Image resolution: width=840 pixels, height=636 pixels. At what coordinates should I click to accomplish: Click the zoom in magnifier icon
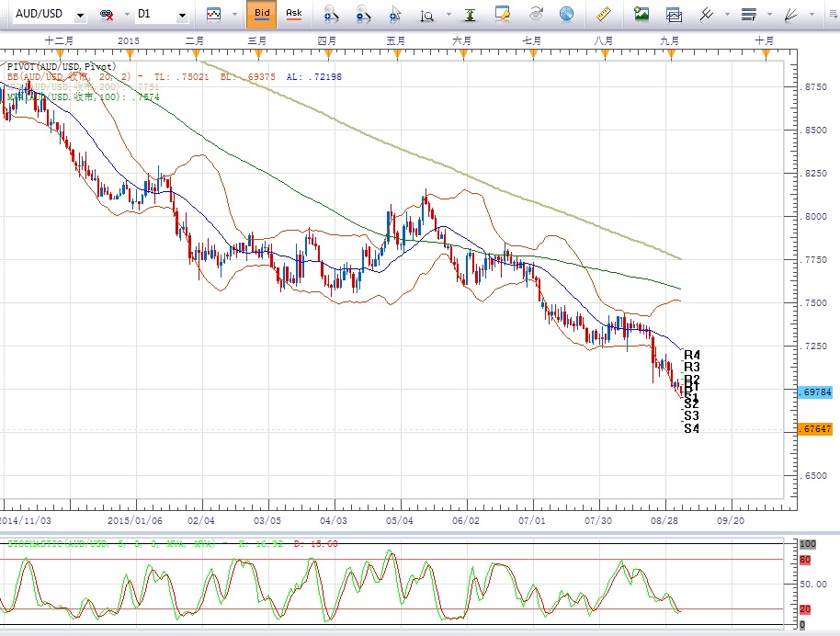tap(331, 15)
